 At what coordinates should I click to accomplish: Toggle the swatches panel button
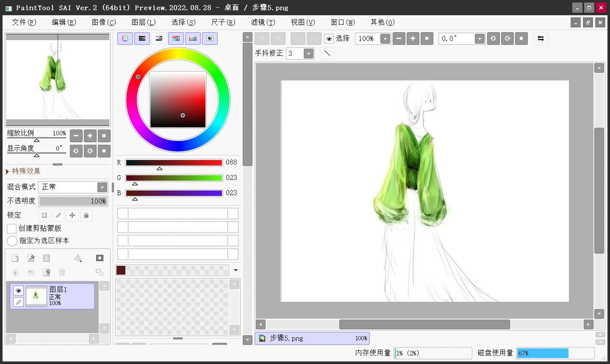(x=193, y=39)
